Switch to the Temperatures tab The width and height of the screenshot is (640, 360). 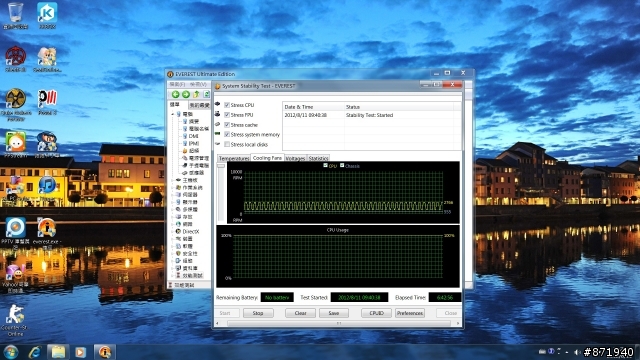[x=234, y=158]
